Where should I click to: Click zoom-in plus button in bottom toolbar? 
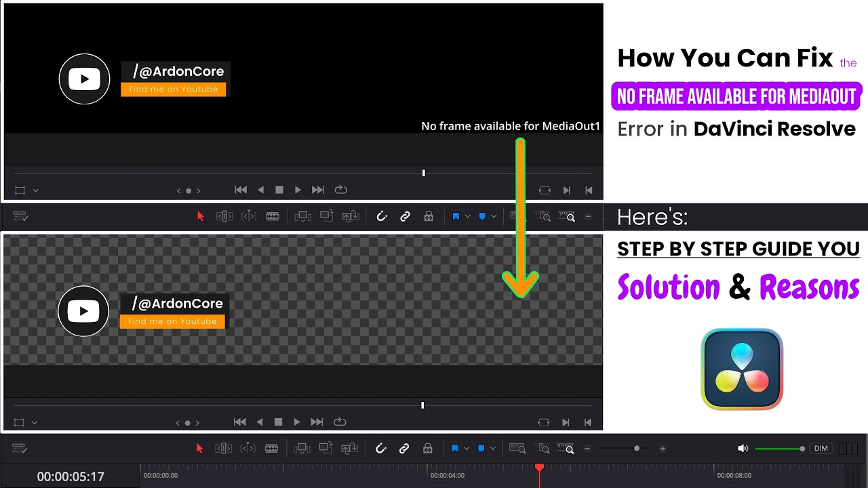(x=663, y=449)
